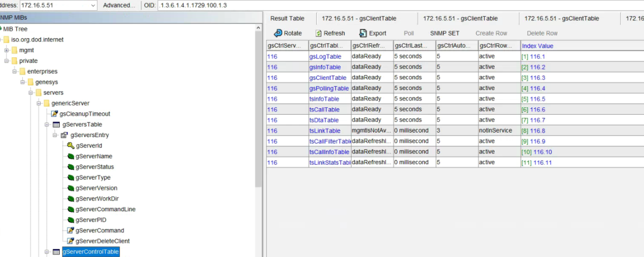Open the tsCallTable link in row six

pos(324,110)
